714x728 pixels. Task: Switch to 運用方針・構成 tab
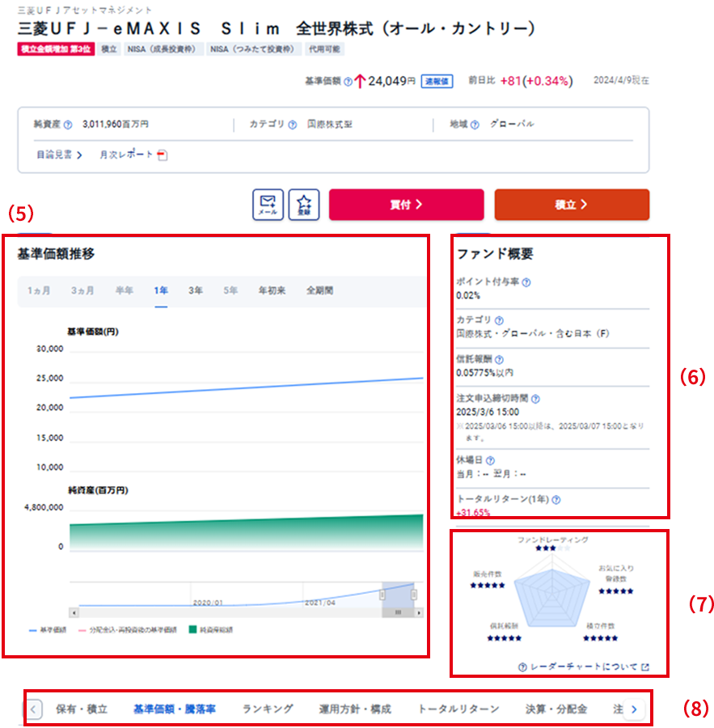pos(355,709)
